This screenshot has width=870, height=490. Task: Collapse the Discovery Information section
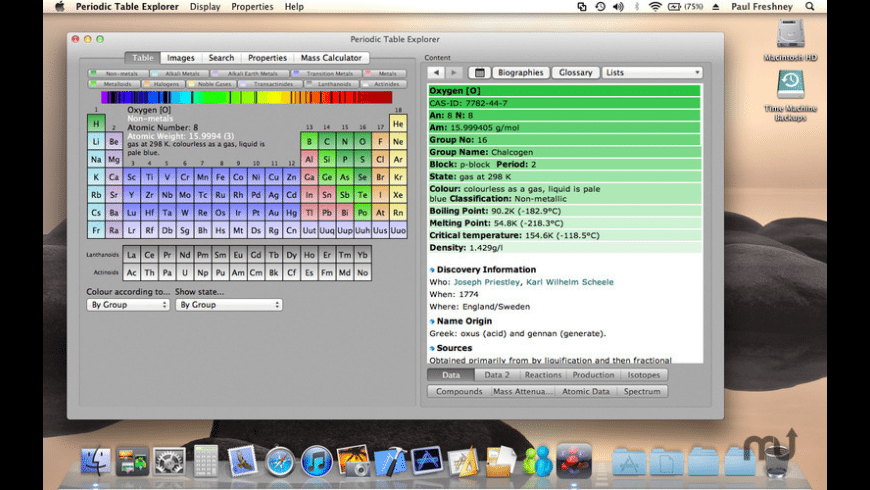pyautogui.click(x=432, y=270)
